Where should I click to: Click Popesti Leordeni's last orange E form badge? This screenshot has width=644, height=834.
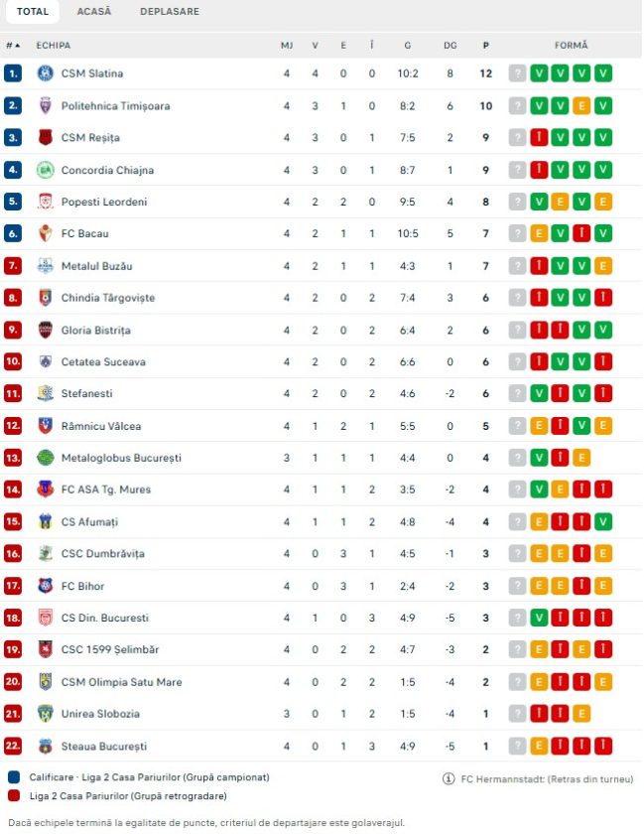pos(603,202)
